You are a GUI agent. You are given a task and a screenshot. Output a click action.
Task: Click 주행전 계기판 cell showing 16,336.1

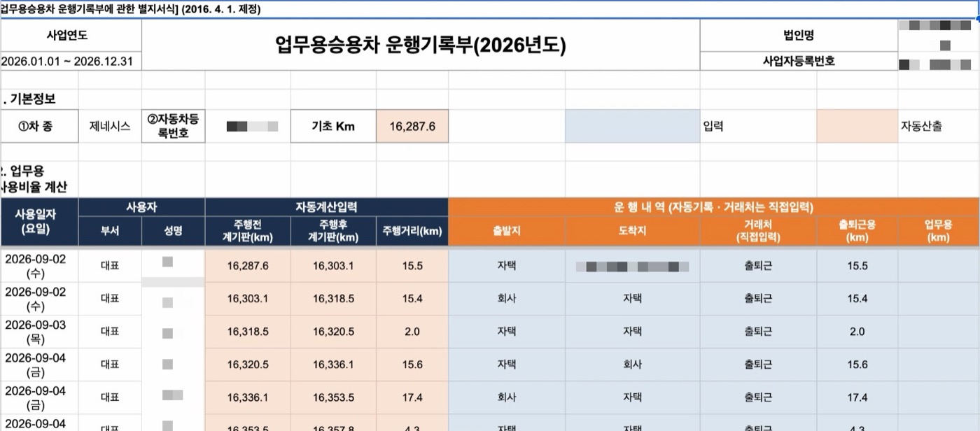click(248, 397)
